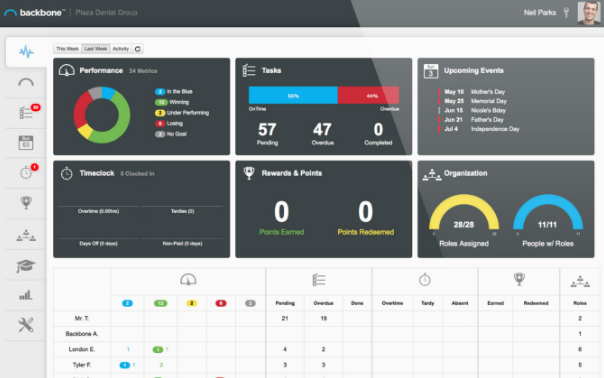
Task: Click the Under Performing legend badge
Action: 160,113
